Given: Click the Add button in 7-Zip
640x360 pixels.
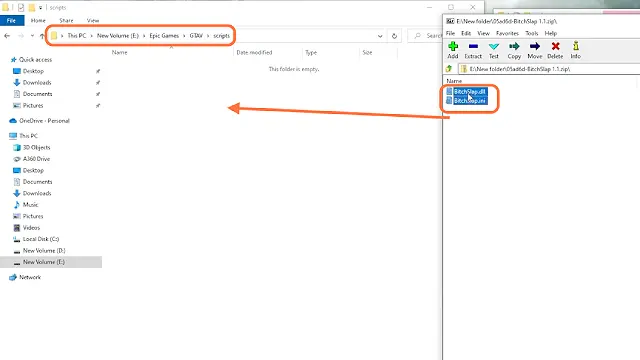Looking at the screenshot, I should pyautogui.click(x=453, y=50).
